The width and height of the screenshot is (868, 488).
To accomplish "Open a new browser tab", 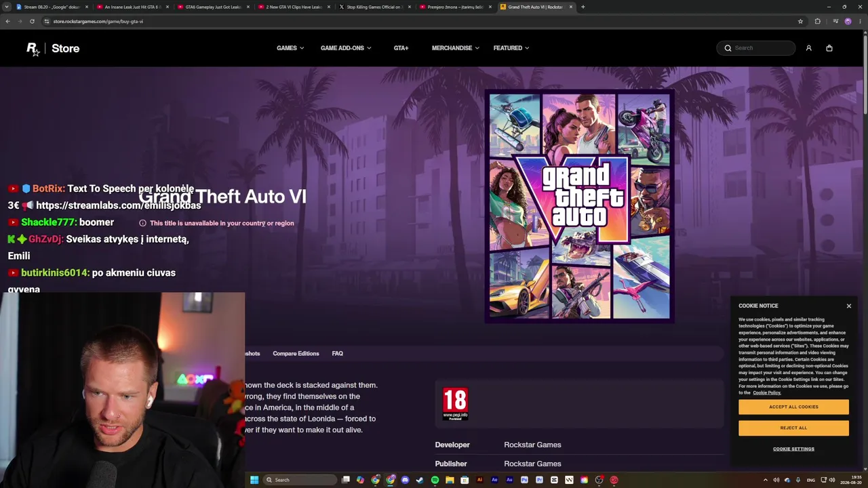I will tap(583, 7).
